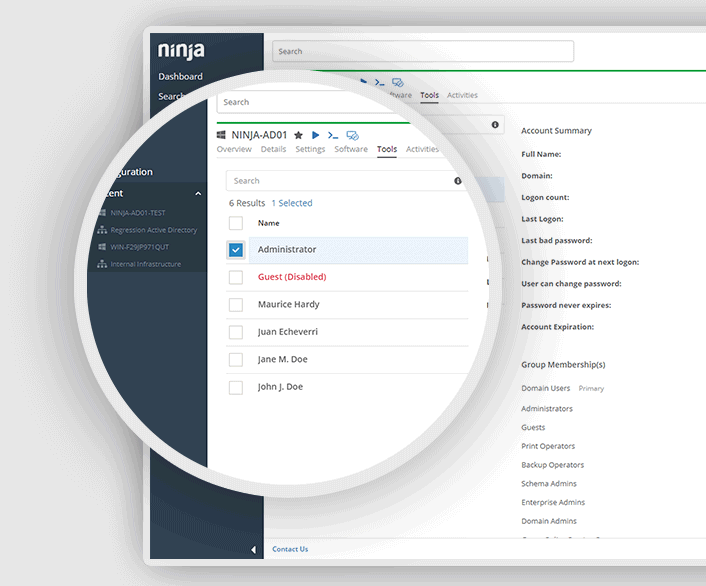
Task: Click the user Search field above 6 Results
Action: pos(347,181)
